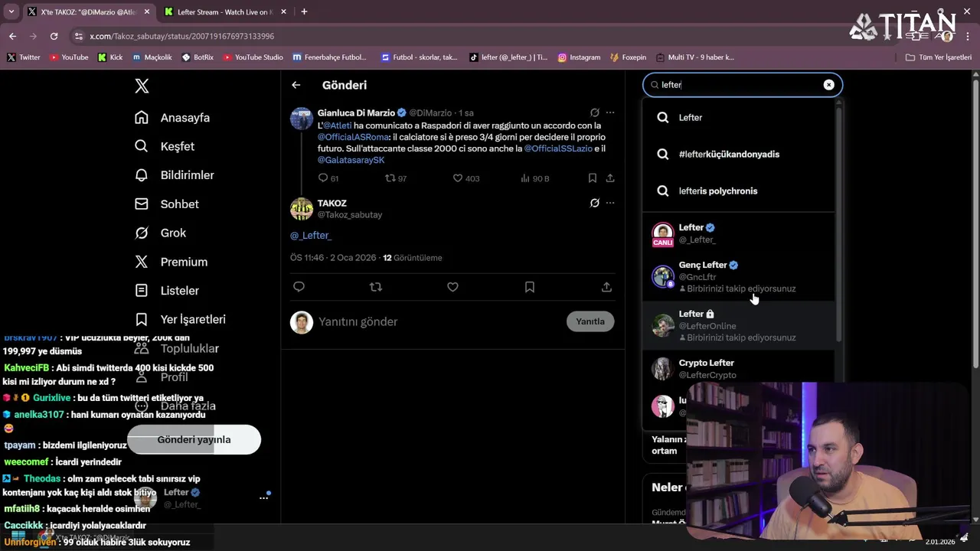Repost Di Marzio's post (97)

pyautogui.click(x=396, y=178)
